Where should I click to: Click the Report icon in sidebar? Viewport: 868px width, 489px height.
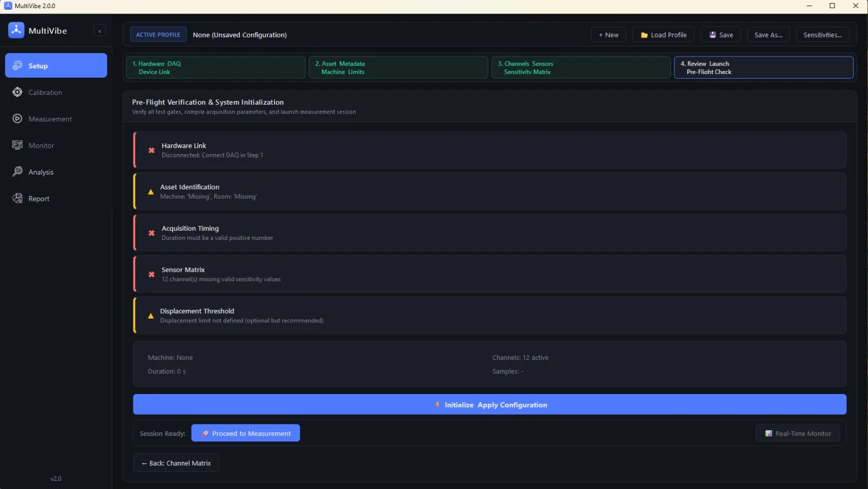(x=17, y=199)
